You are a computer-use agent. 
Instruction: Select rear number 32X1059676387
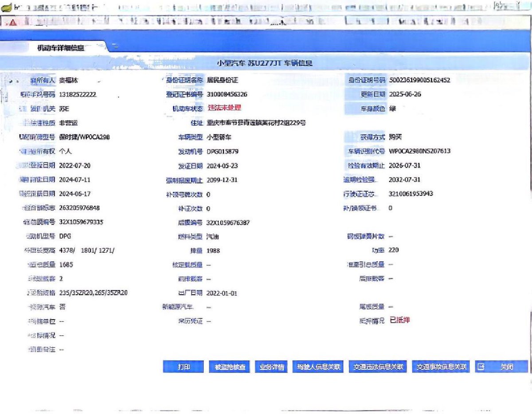(x=228, y=223)
